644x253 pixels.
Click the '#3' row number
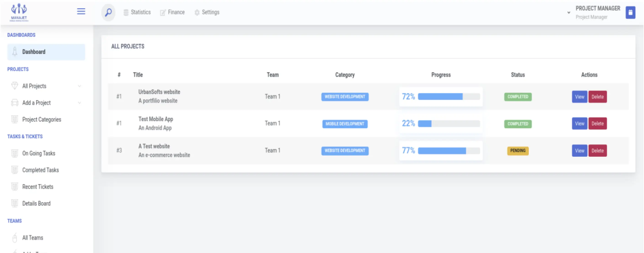tap(119, 150)
